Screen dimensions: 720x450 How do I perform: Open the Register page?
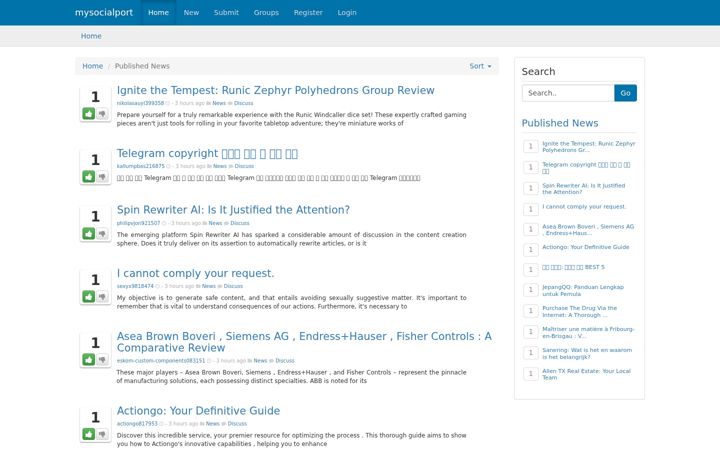click(x=308, y=12)
